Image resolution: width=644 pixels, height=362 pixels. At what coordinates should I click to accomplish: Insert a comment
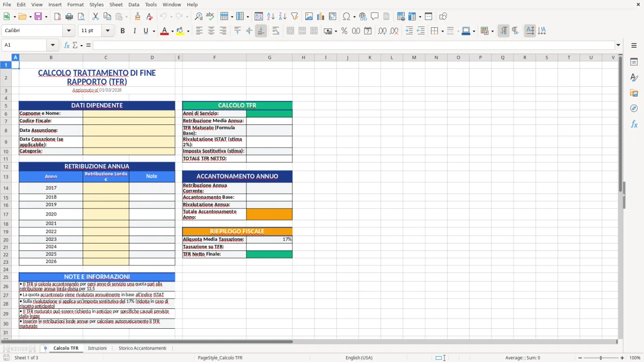tap(375, 17)
